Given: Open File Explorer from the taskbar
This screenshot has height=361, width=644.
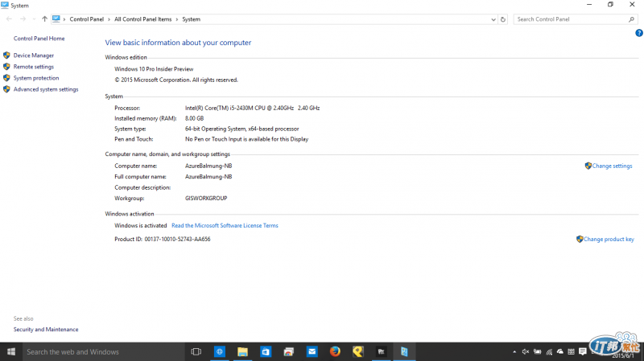Looking at the screenshot, I should click(x=242, y=351).
